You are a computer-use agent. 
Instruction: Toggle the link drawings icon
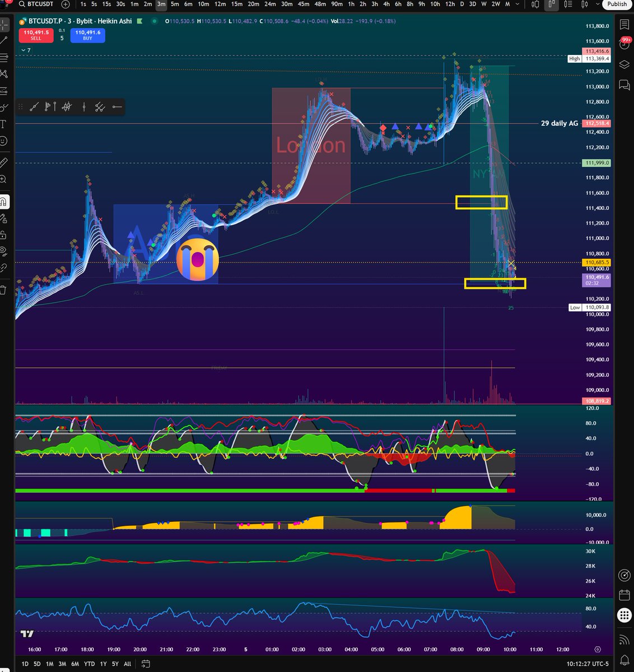coord(4,268)
